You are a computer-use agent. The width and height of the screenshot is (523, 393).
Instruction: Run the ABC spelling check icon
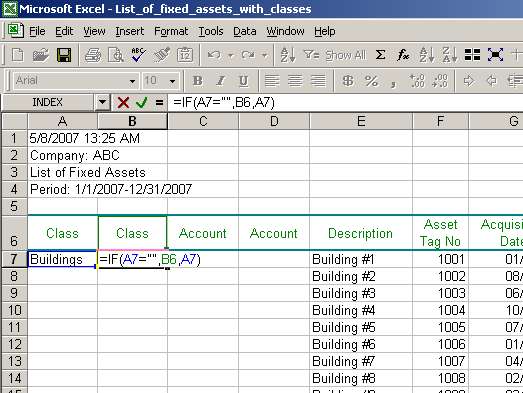click(x=138, y=55)
